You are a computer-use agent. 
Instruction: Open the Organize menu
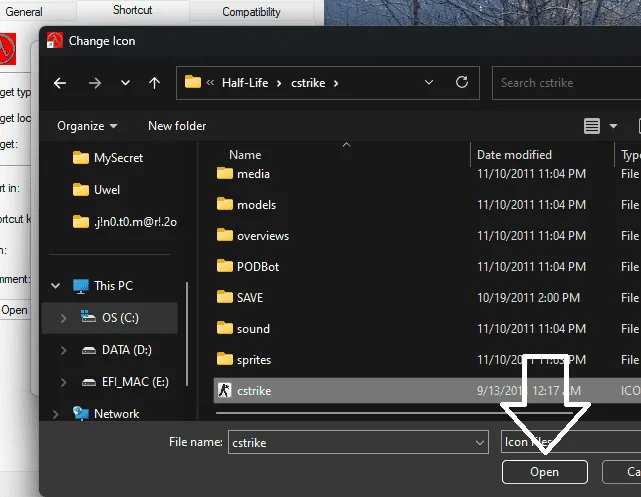(x=87, y=126)
